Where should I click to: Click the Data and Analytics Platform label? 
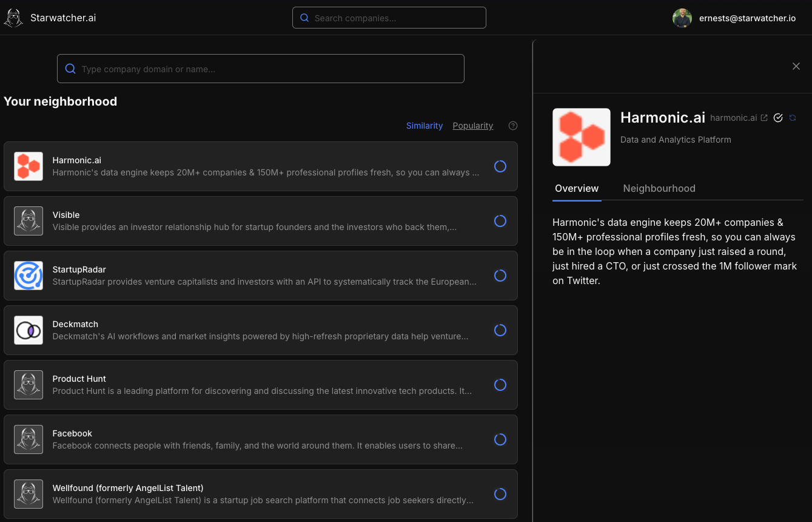676,140
